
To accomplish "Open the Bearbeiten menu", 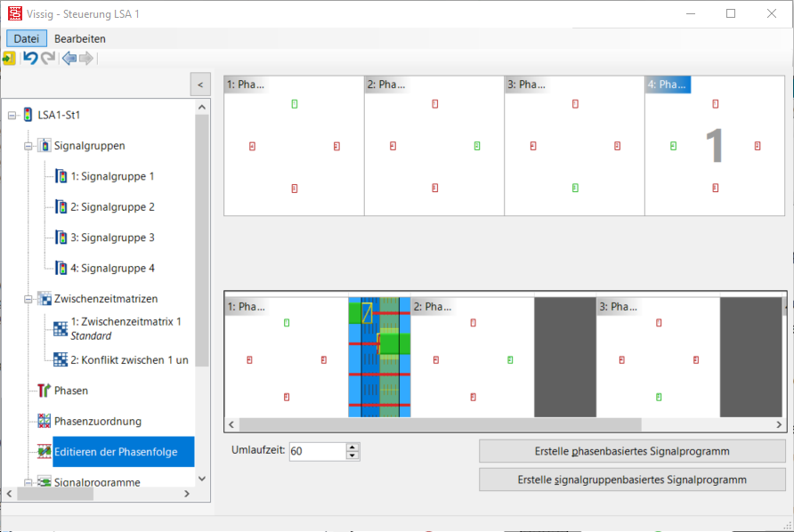I will (80, 39).
